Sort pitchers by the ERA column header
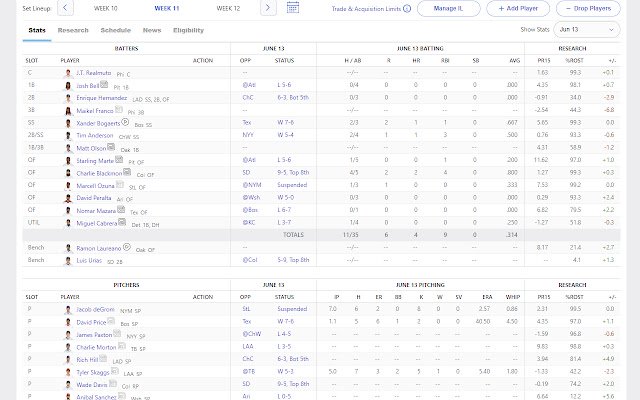 [x=487, y=297]
